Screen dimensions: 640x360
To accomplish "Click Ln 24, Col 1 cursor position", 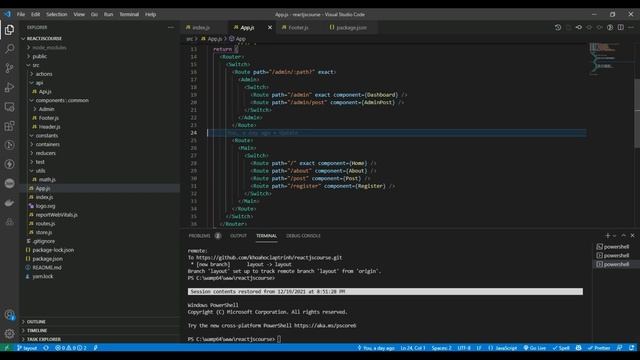I will (412, 348).
